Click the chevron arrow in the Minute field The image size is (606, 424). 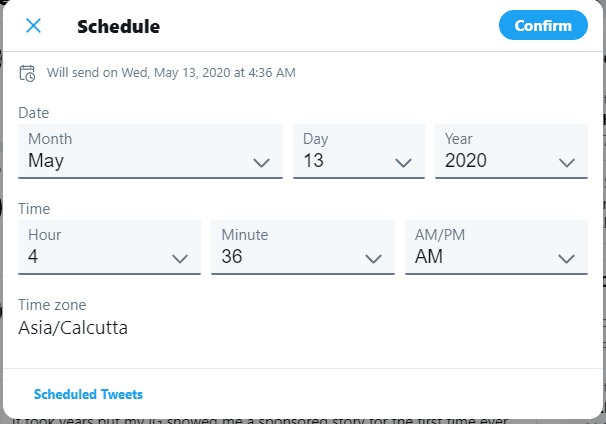(x=374, y=258)
